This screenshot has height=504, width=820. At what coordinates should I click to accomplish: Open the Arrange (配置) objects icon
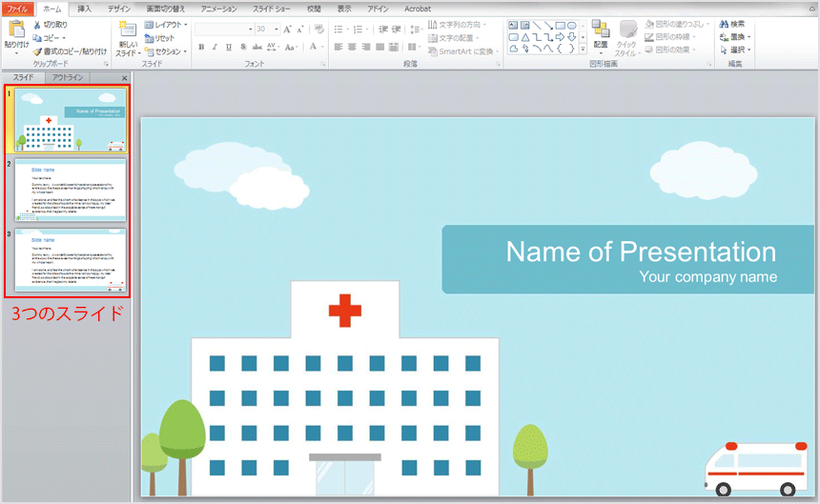pos(601,30)
